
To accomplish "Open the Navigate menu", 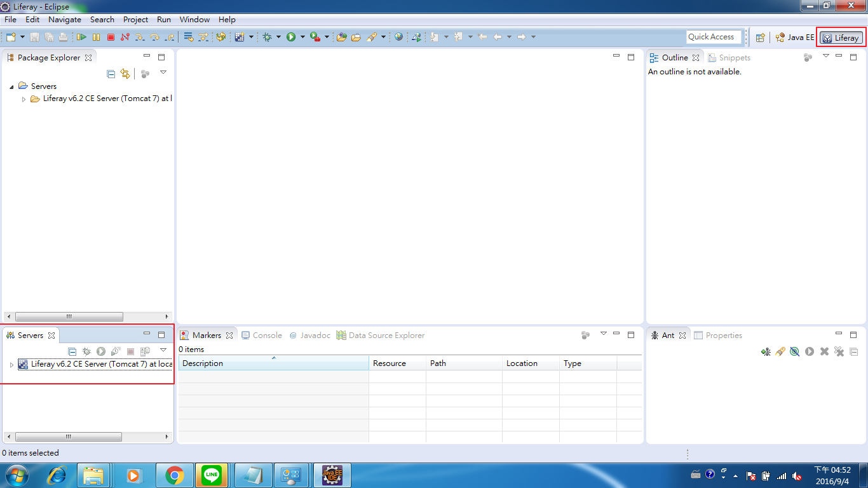I will click(x=65, y=20).
